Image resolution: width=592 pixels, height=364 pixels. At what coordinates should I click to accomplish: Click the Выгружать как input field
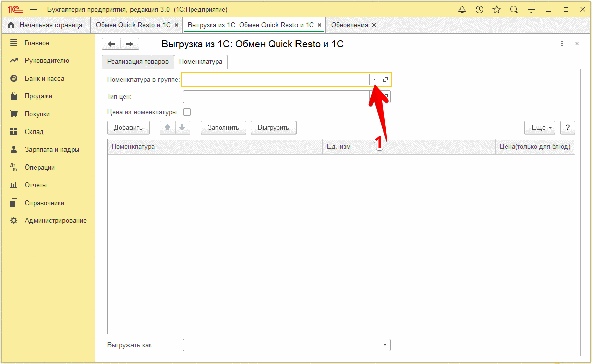click(282, 345)
